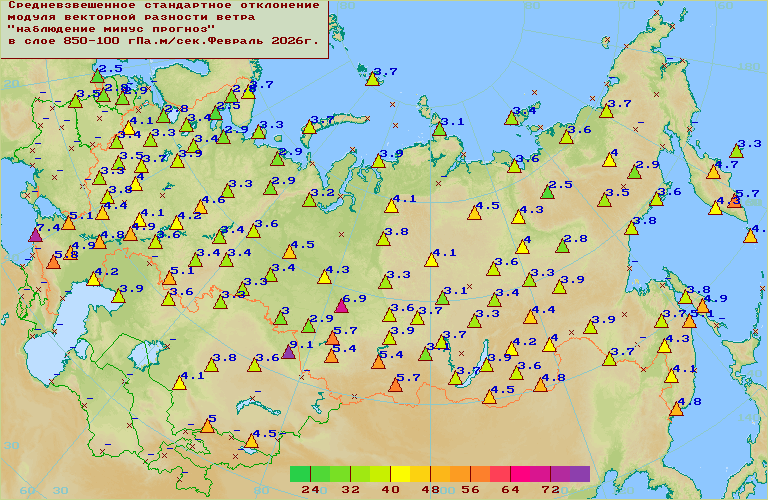
Task: Select the orange triangle labeled 5 in the south
Action: tap(207, 426)
